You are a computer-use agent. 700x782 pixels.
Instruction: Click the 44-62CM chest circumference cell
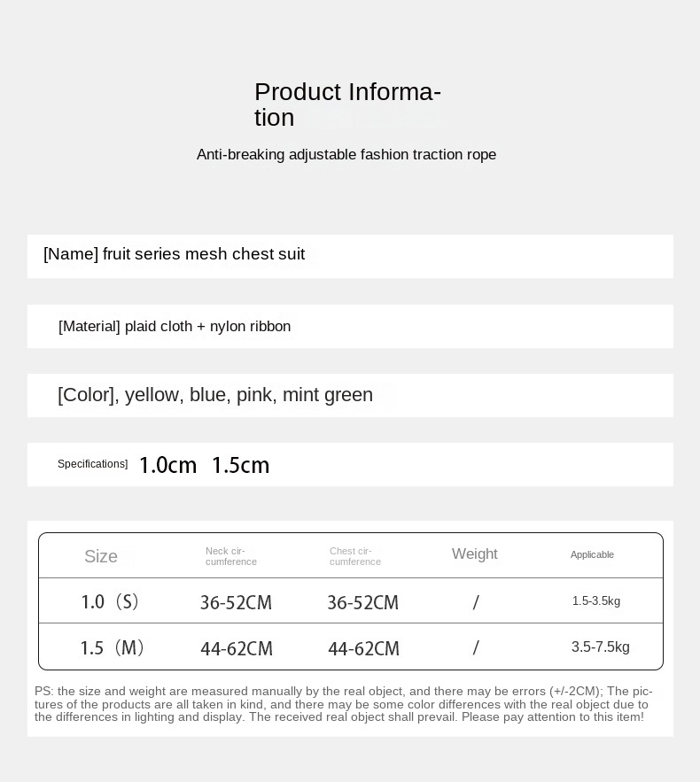pos(363,649)
